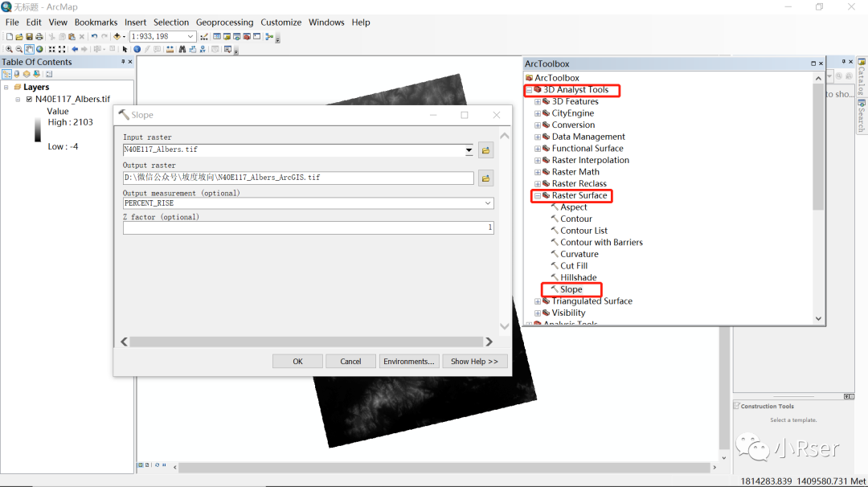Image resolution: width=868 pixels, height=487 pixels.
Task: Activate the Identify tool
Action: tap(137, 49)
